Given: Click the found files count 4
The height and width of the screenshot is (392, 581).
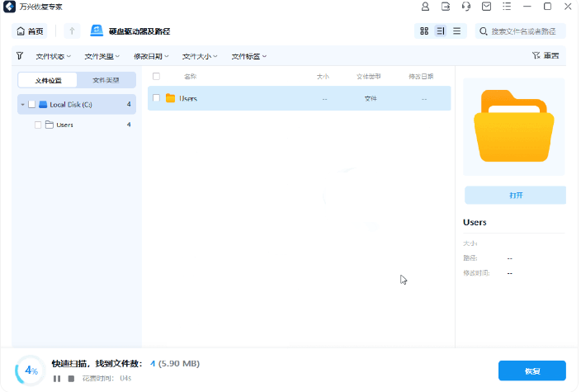Looking at the screenshot, I should 153,364.
